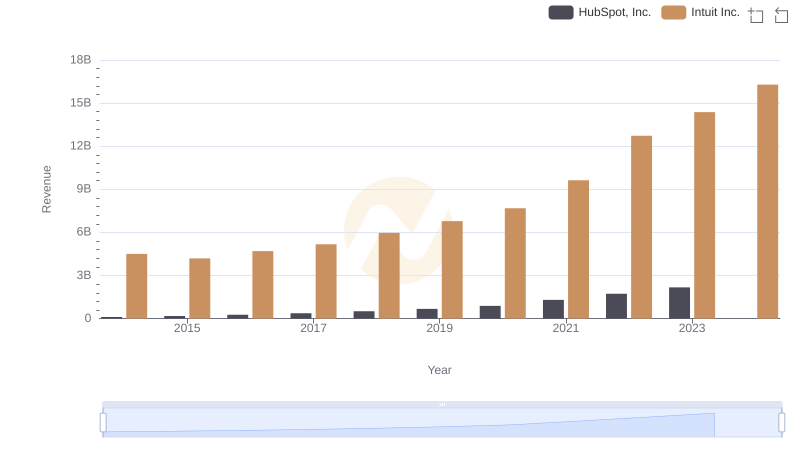Click the Intuit bar for 2017

point(326,281)
